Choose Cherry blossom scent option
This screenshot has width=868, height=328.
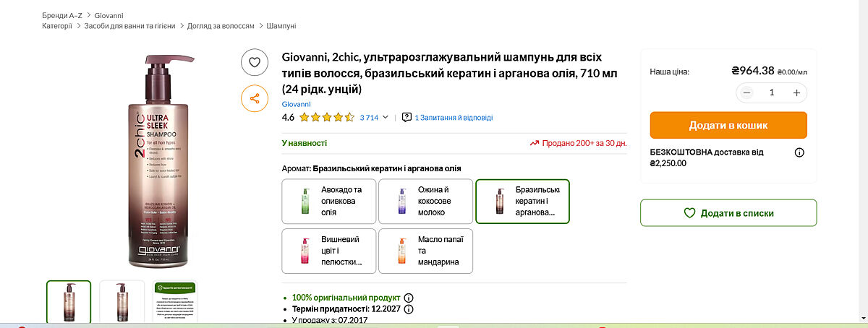pyautogui.click(x=328, y=251)
